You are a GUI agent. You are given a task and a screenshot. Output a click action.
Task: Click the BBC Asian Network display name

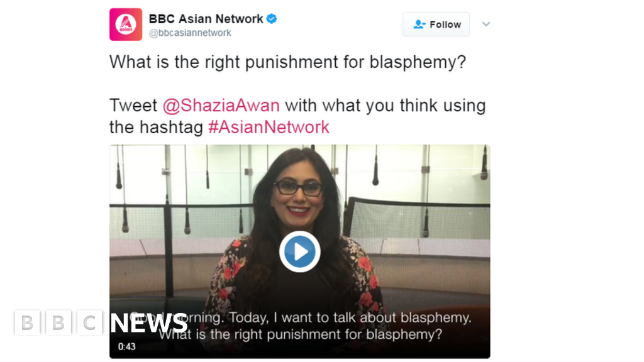[206, 19]
